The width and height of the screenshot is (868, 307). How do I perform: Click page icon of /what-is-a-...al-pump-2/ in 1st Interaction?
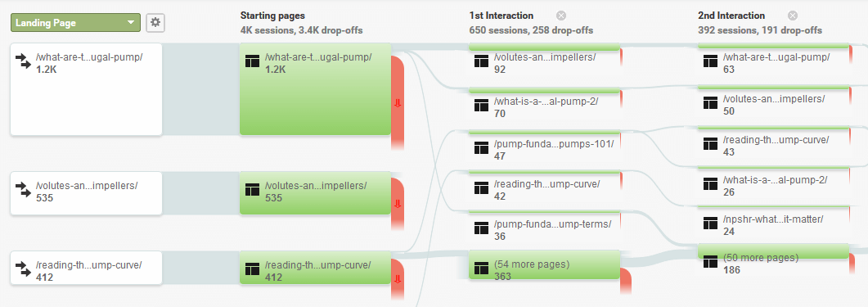pos(481,106)
